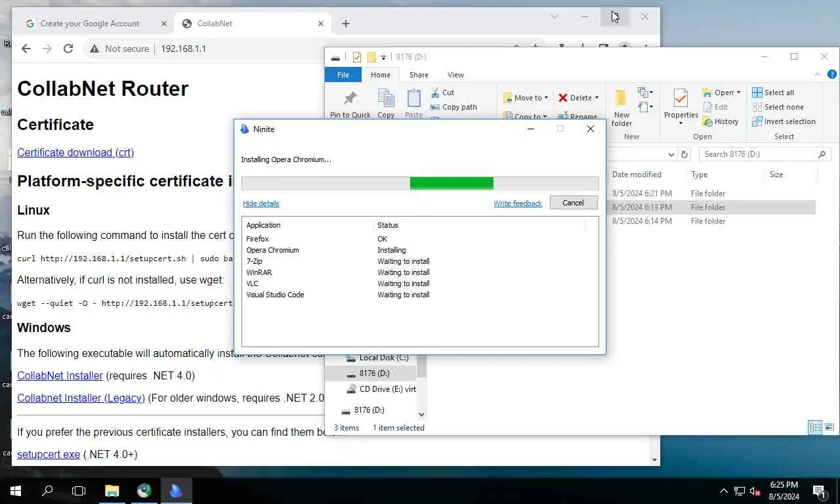The image size is (840, 504).
Task: Go back in Chrome browser
Action: (x=26, y=49)
